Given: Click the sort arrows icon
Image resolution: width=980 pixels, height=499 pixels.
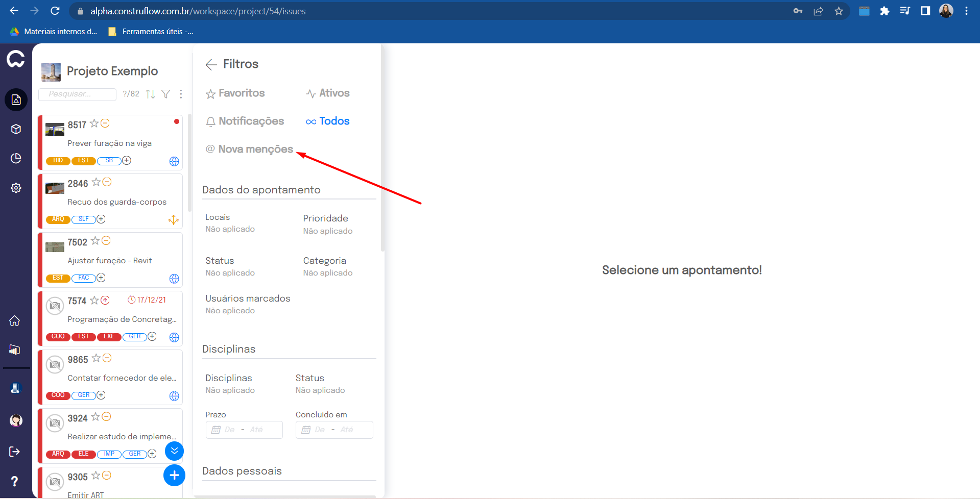Looking at the screenshot, I should (150, 94).
